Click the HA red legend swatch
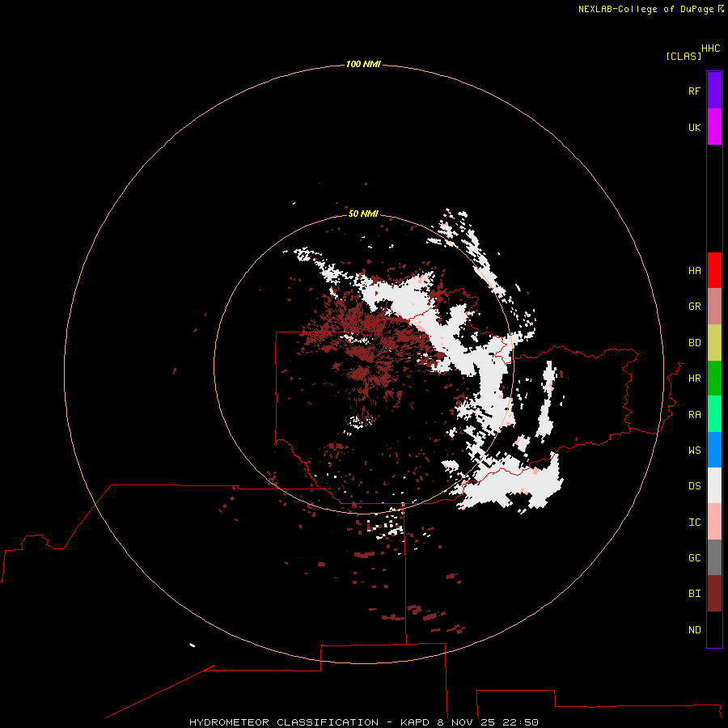Viewport: 728px width, 728px height. pos(714,270)
